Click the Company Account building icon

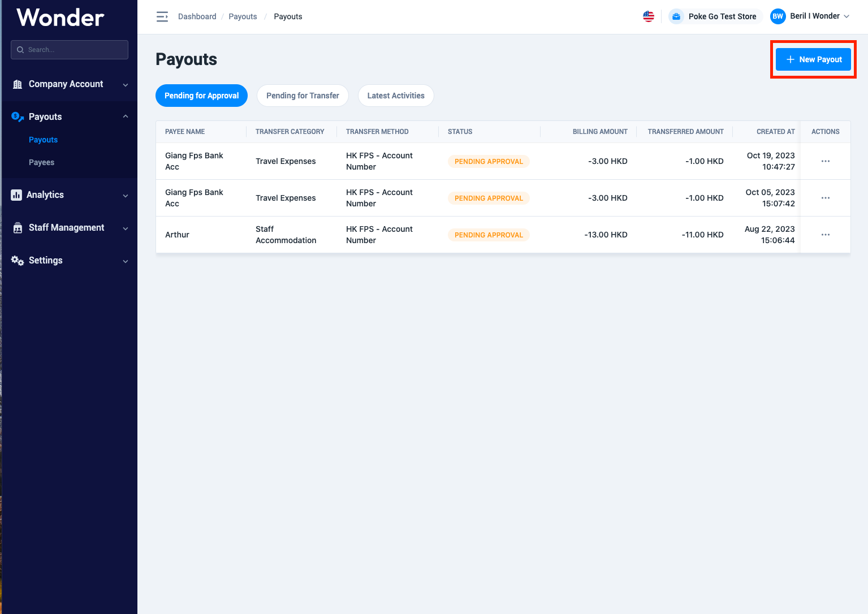pos(18,84)
